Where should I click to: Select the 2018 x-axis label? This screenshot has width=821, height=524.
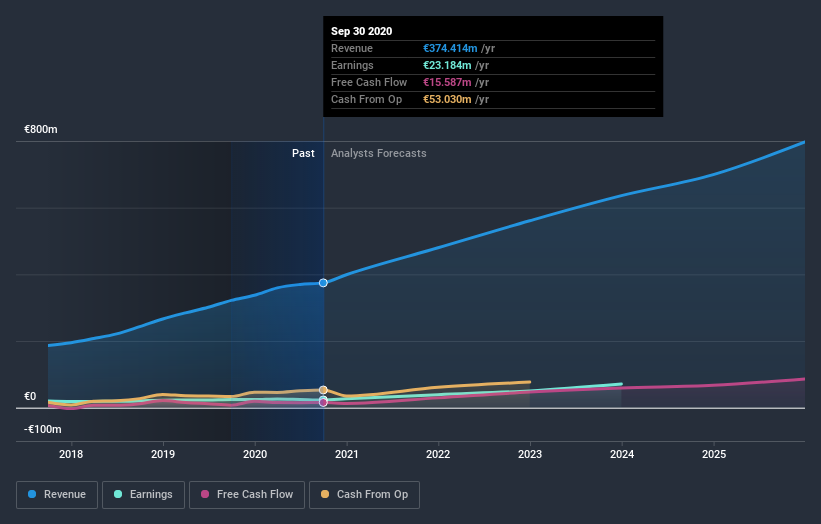[x=71, y=454]
